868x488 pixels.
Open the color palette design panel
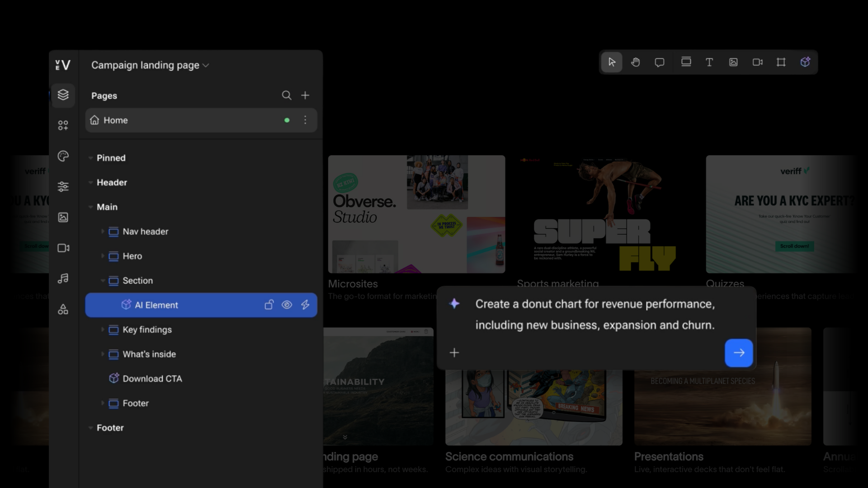63,156
